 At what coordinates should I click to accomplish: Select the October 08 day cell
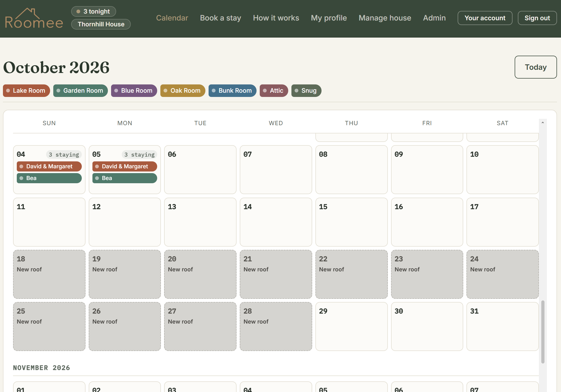pyautogui.click(x=351, y=170)
